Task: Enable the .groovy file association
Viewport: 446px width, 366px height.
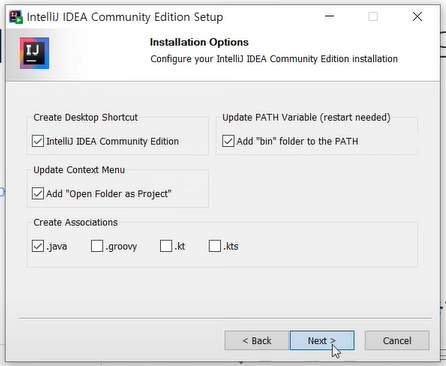Action: [97, 246]
